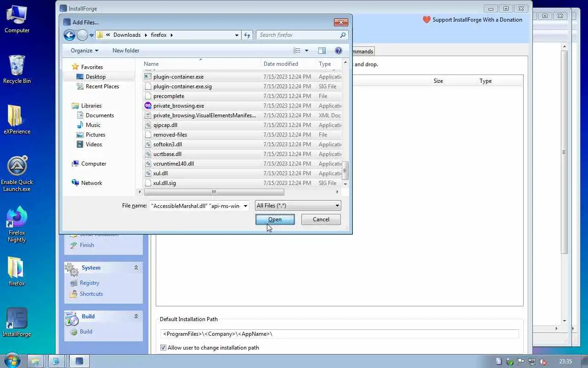Open Finish item in InstallForge sidebar
This screenshot has width=588, height=368.
(87, 245)
